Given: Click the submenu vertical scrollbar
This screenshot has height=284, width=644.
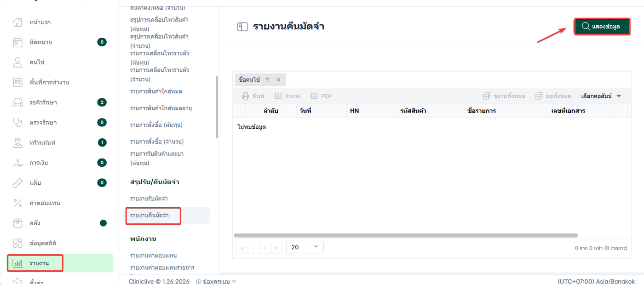Looking at the screenshot, I should [x=217, y=107].
